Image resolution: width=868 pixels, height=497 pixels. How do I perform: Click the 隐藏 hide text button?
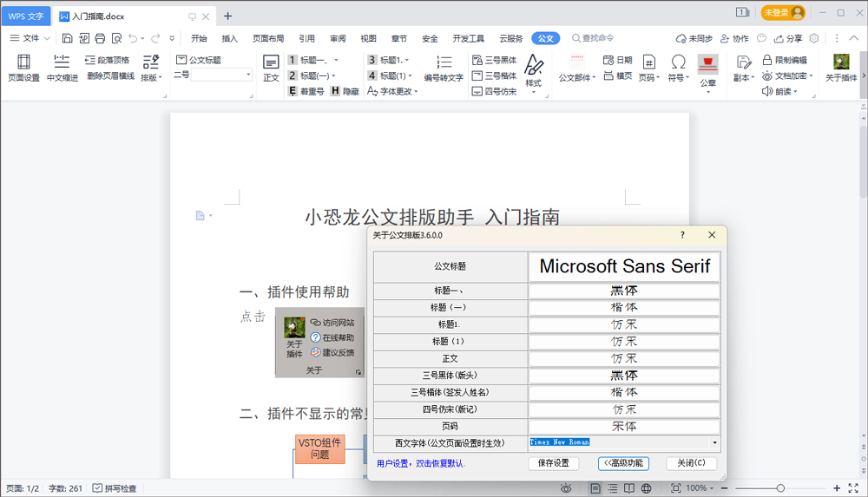[x=345, y=91]
